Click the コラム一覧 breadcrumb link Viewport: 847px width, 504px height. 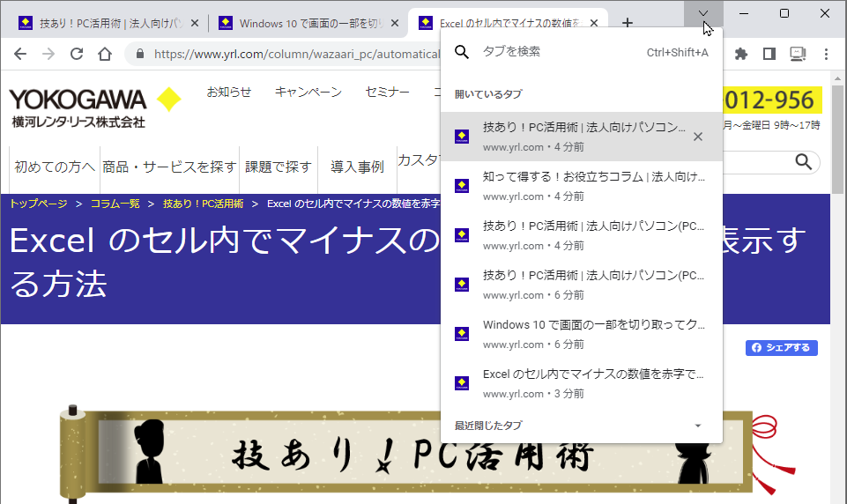tap(115, 204)
